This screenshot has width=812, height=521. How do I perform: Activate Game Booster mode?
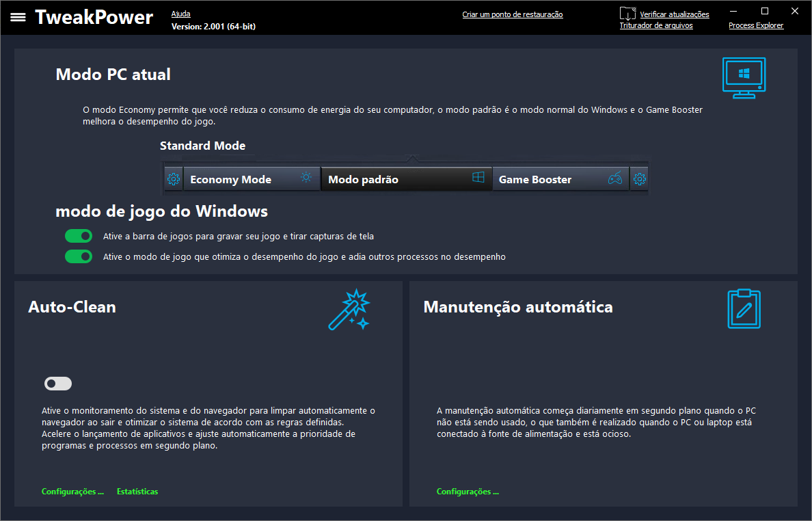coord(560,179)
